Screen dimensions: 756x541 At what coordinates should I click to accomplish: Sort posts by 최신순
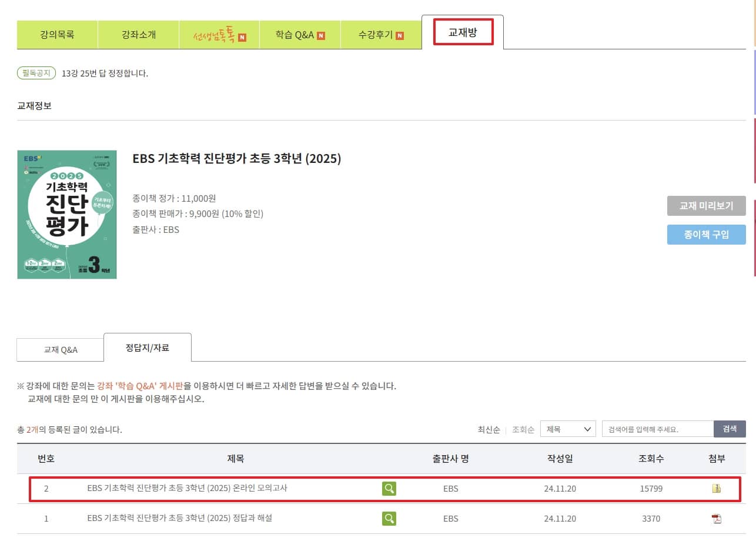(489, 429)
